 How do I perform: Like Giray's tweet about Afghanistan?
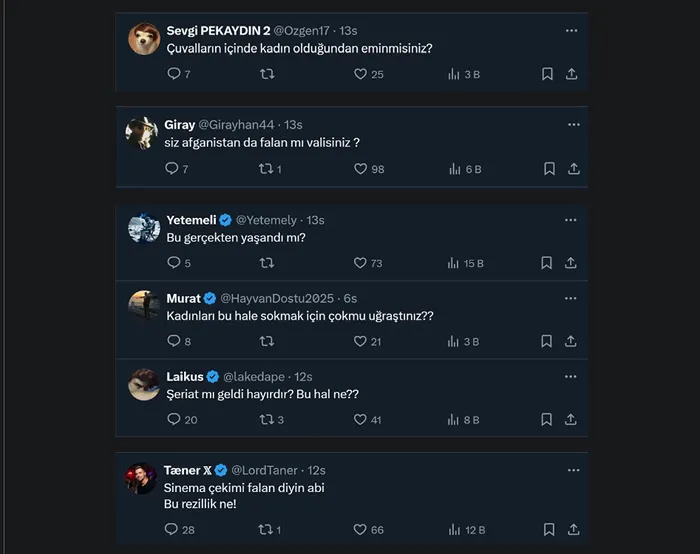point(361,169)
